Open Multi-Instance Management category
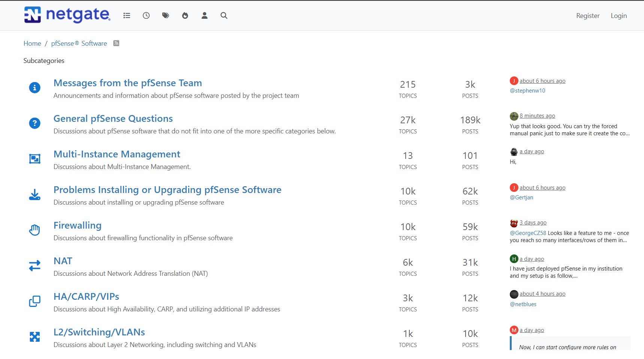644x359 pixels. click(x=117, y=154)
